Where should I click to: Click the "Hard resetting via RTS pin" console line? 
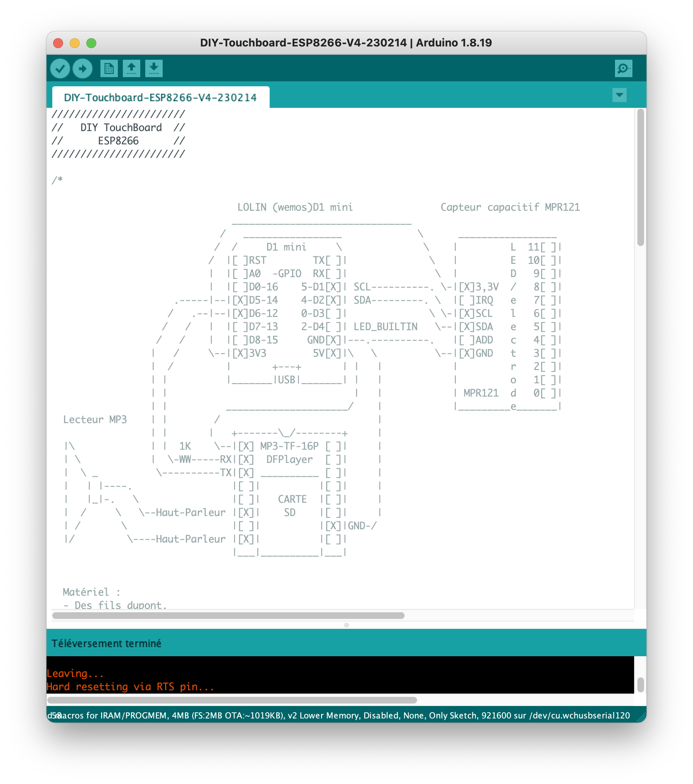click(x=130, y=687)
